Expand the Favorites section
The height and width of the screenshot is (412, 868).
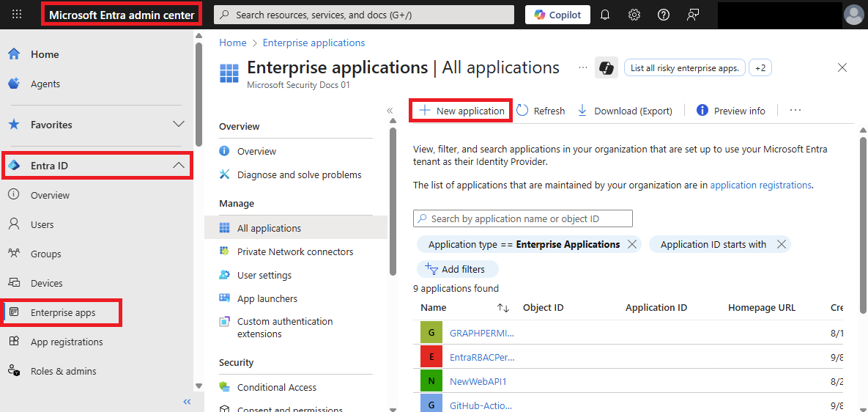178,125
